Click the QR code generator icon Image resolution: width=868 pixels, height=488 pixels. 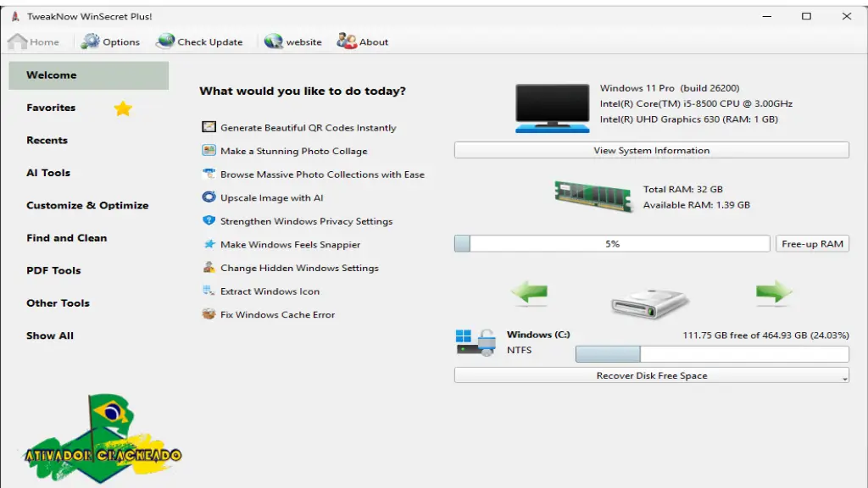click(x=209, y=127)
